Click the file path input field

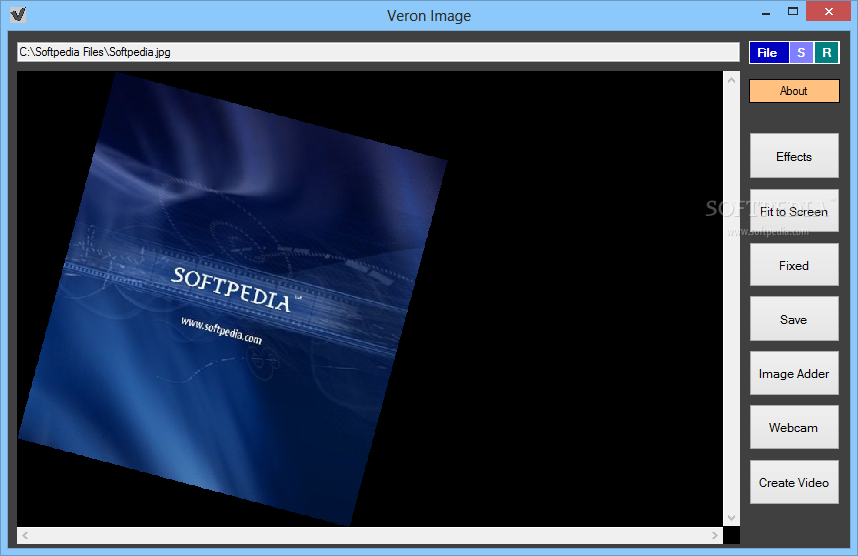378,52
